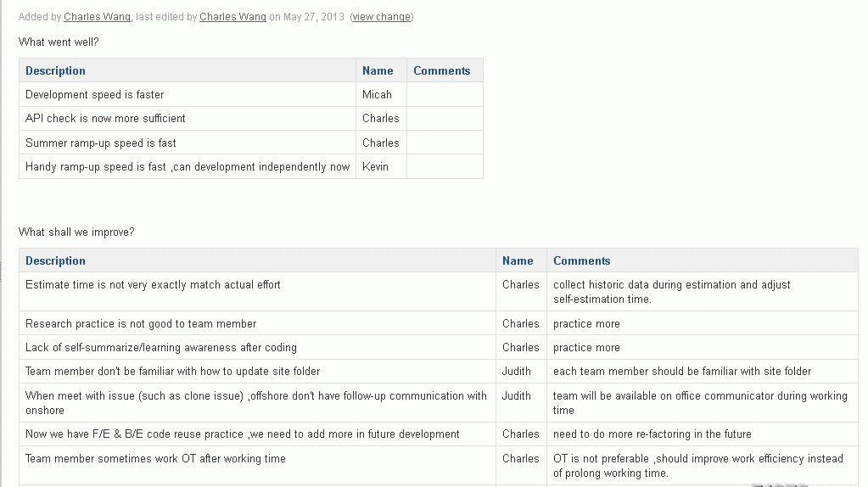This screenshot has height=487, width=868.
Task: Click Description header in 'What shall we improve' table
Action: pos(55,260)
